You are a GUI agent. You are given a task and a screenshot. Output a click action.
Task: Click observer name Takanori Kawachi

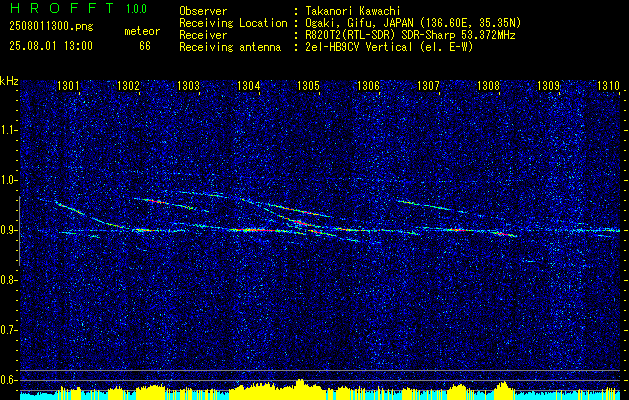point(352,11)
